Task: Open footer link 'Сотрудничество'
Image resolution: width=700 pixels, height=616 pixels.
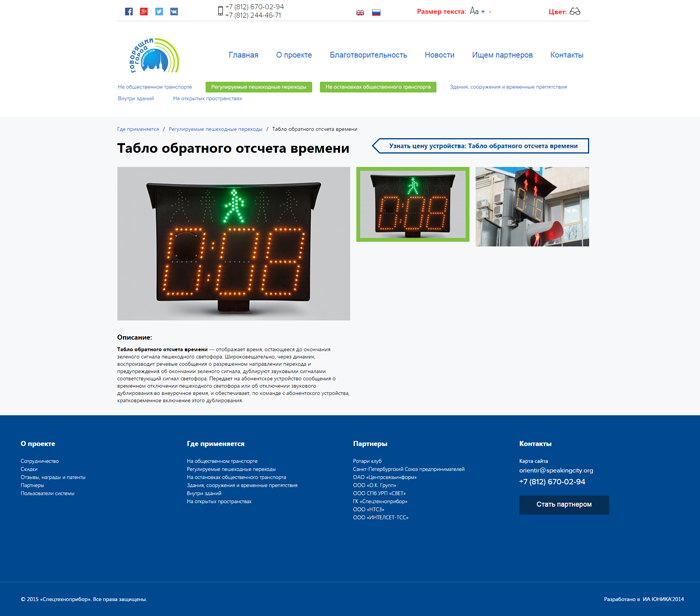Action: (40, 461)
